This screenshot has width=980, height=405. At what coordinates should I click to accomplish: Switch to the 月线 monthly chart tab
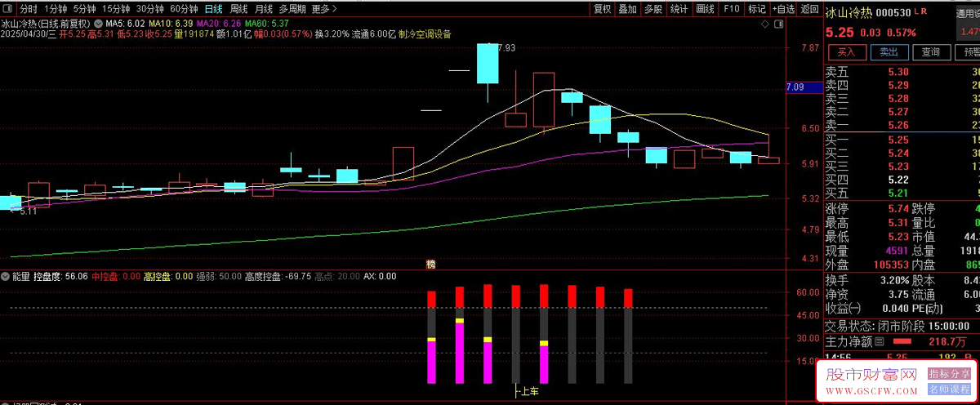coord(263,9)
